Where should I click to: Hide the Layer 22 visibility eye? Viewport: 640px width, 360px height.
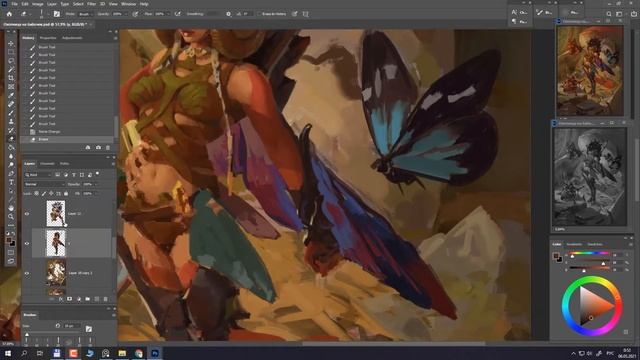tap(27, 213)
